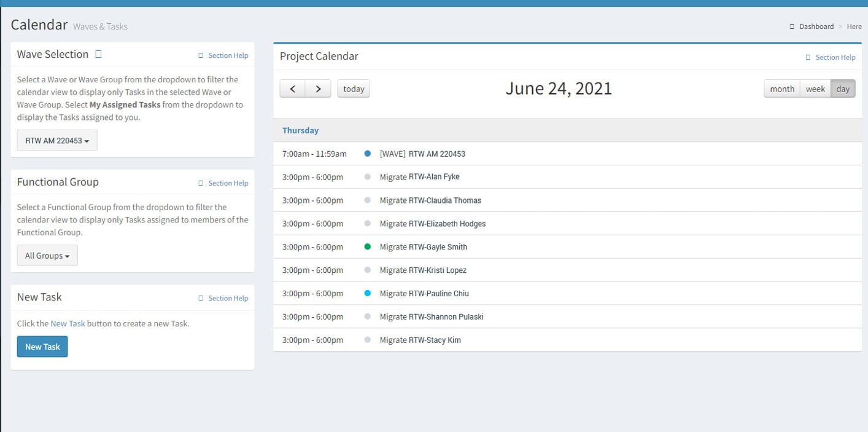
Task: Open Section Help for Wave Selection
Action: [x=228, y=55]
